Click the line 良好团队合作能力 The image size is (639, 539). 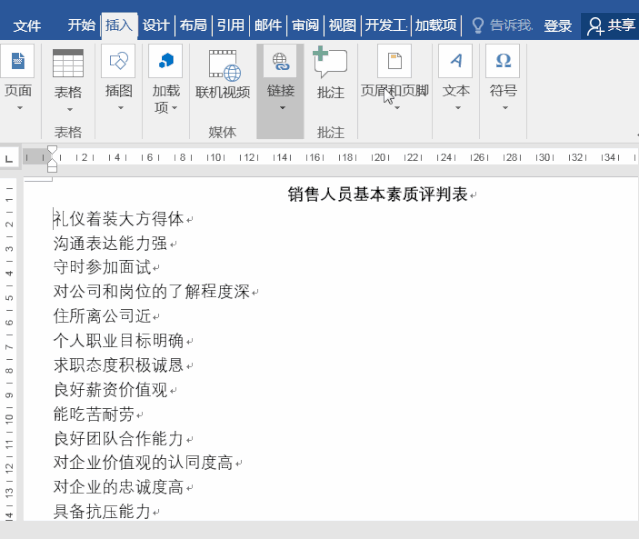coord(119,439)
